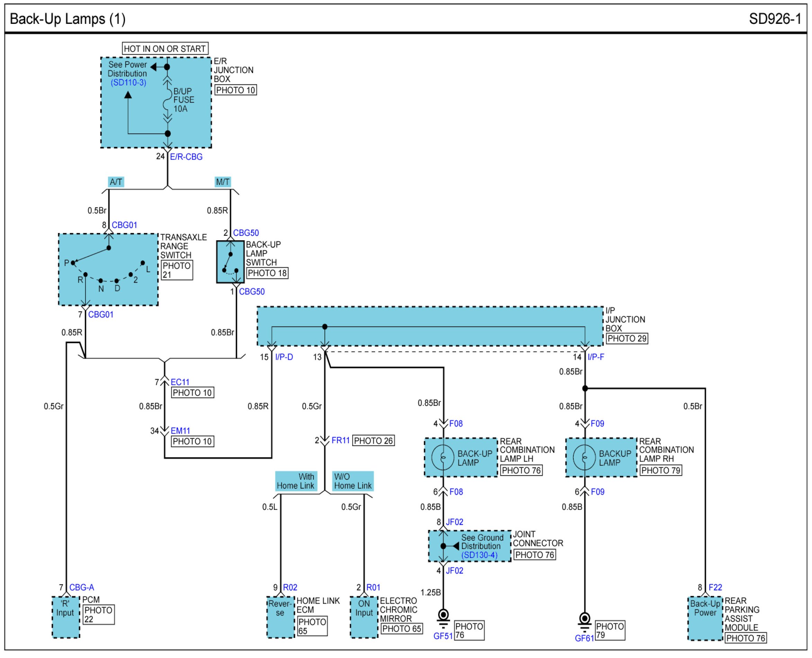The height and width of the screenshot is (658, 812).
Task: Select the M/T variant label
Action: click(223, 182)
